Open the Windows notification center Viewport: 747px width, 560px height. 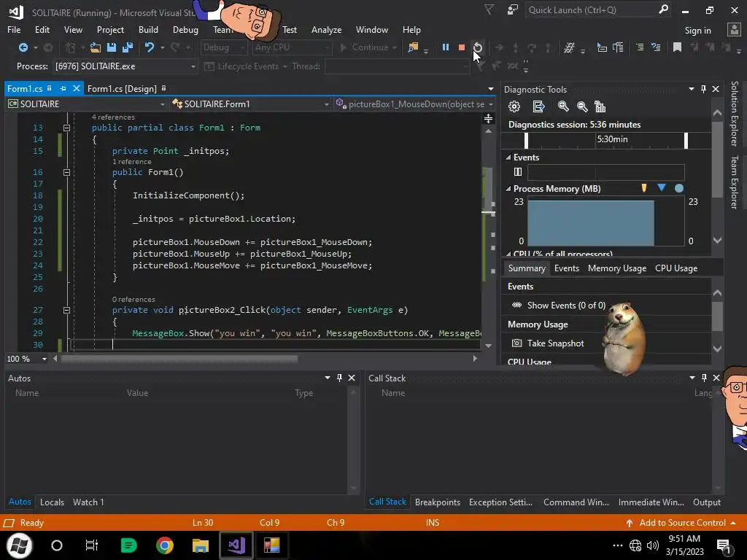point(724,545)
